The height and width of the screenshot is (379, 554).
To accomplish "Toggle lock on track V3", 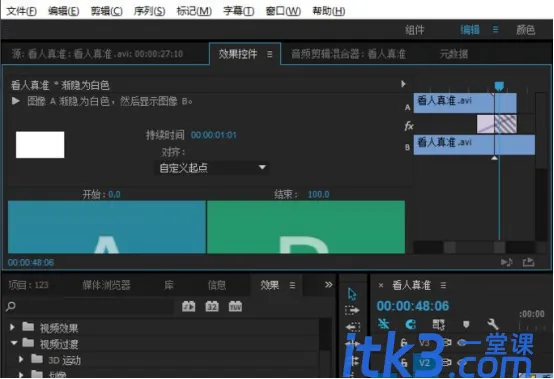I will [x=403, y=342].
